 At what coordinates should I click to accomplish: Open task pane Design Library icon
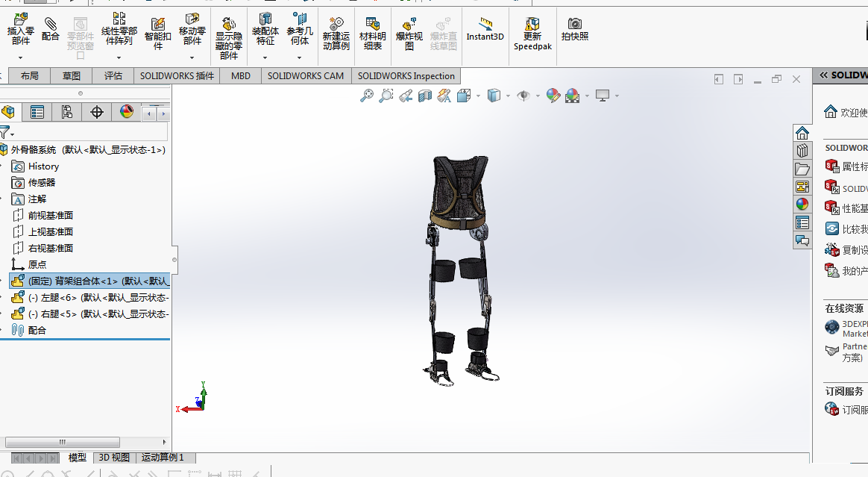pyautogui.click(x=802, y=151)
